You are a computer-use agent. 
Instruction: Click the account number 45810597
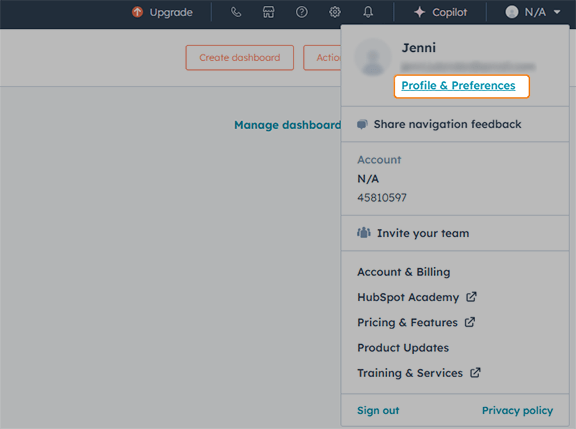click(x=382, y=198)
